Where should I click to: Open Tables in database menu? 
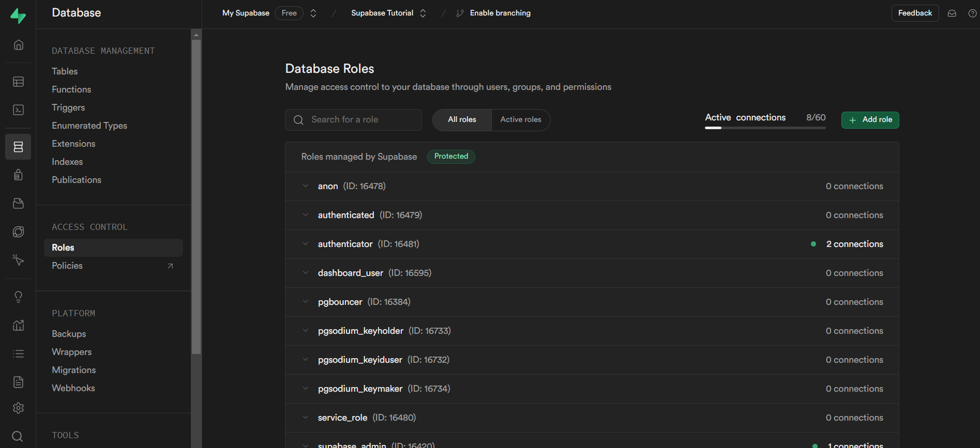[x=65, y=71]
